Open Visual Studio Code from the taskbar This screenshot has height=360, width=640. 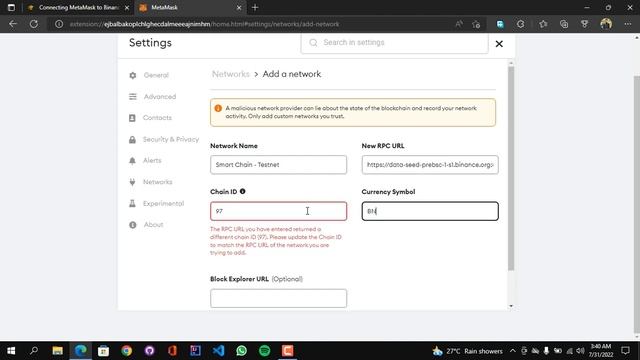218,351
